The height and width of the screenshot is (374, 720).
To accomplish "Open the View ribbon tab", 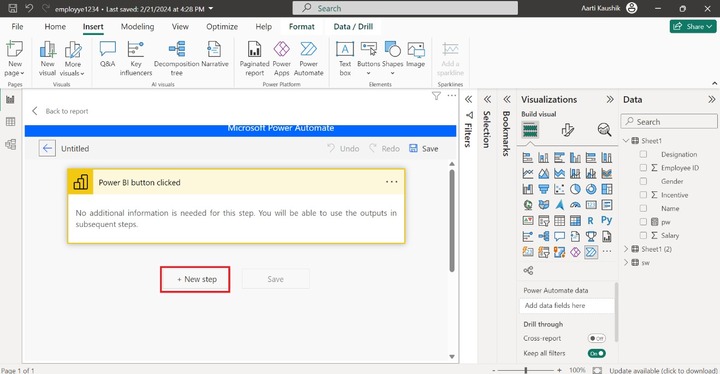I will tap(180, 27).
